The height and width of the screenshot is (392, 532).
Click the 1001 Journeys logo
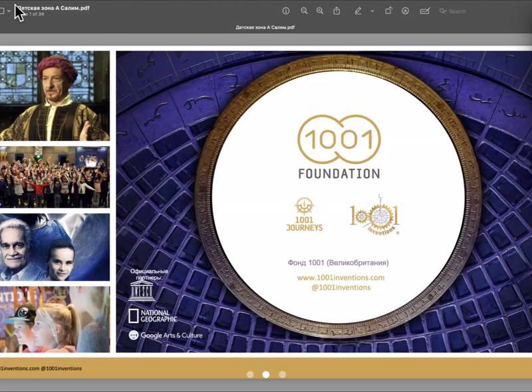[305, 215]
